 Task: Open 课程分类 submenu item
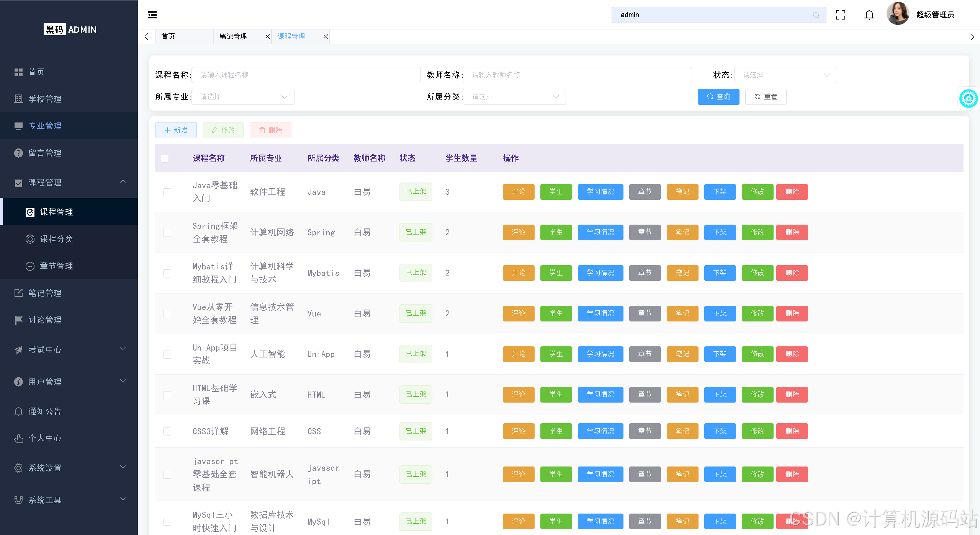(x=56, y=239)
